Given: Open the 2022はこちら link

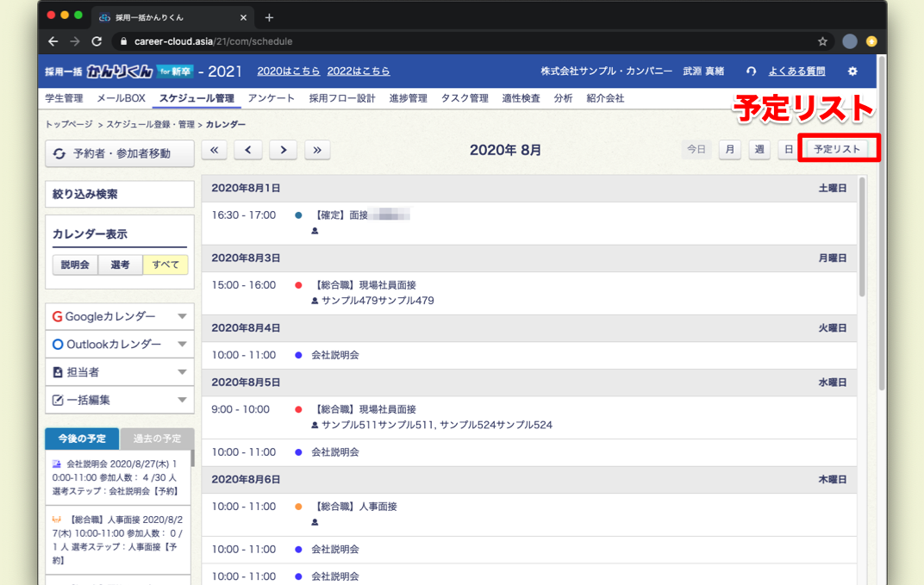Looking at the screenshot, I should [x=359, y=72].
